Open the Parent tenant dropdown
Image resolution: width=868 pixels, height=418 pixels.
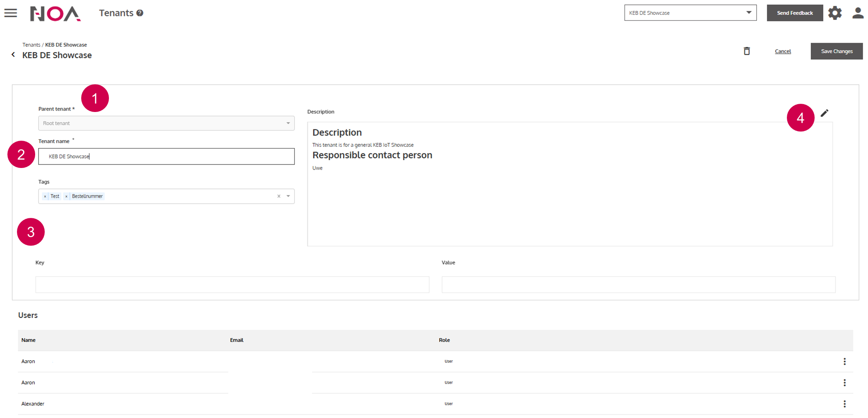[x=166, y=123]
